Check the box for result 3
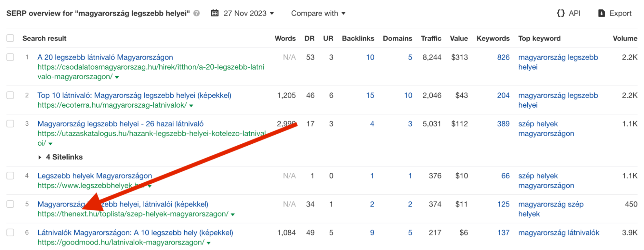 [x=10, y=124]
